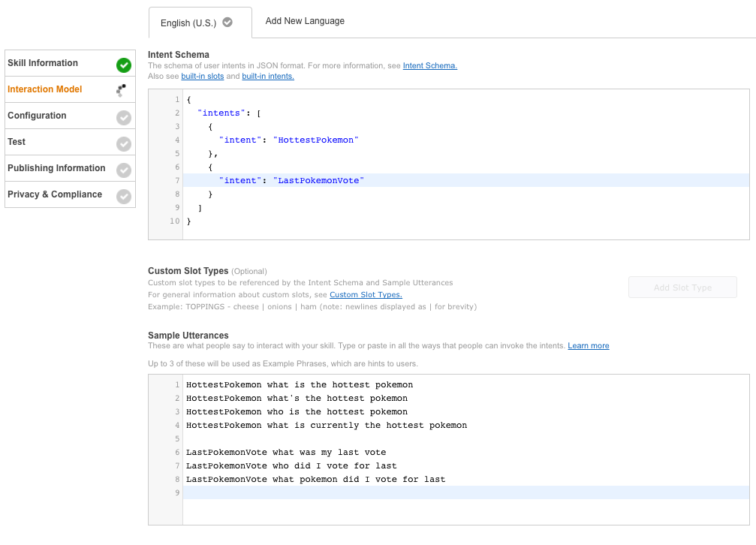Viewport: 756px width, 545px height.
Task: Place cursor on "LastPokemonVote" intent line in schema
Action: click(x=465, y=180)
